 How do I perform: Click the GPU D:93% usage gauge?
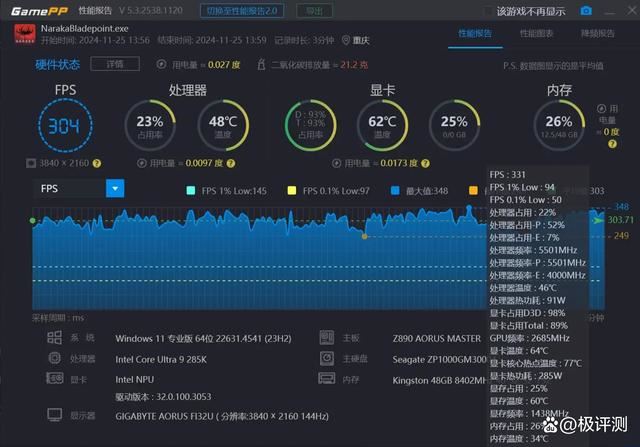coord(311,125)
